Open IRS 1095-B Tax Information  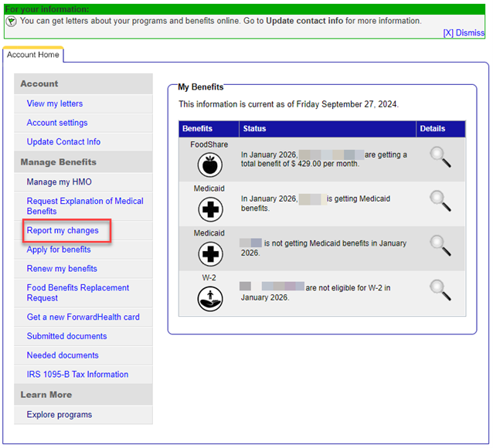click(77, 375)
